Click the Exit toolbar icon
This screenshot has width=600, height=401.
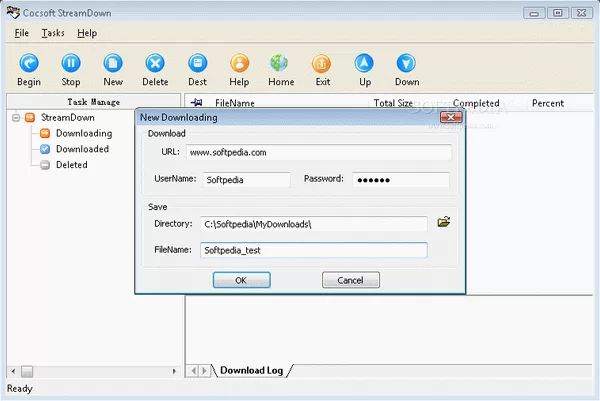pyautogui.click(x=321, y=63)
